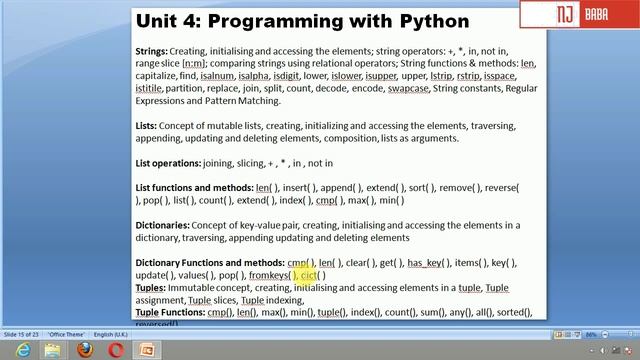Click the 'English (U.K.)' language indicator

coord(111,335)
